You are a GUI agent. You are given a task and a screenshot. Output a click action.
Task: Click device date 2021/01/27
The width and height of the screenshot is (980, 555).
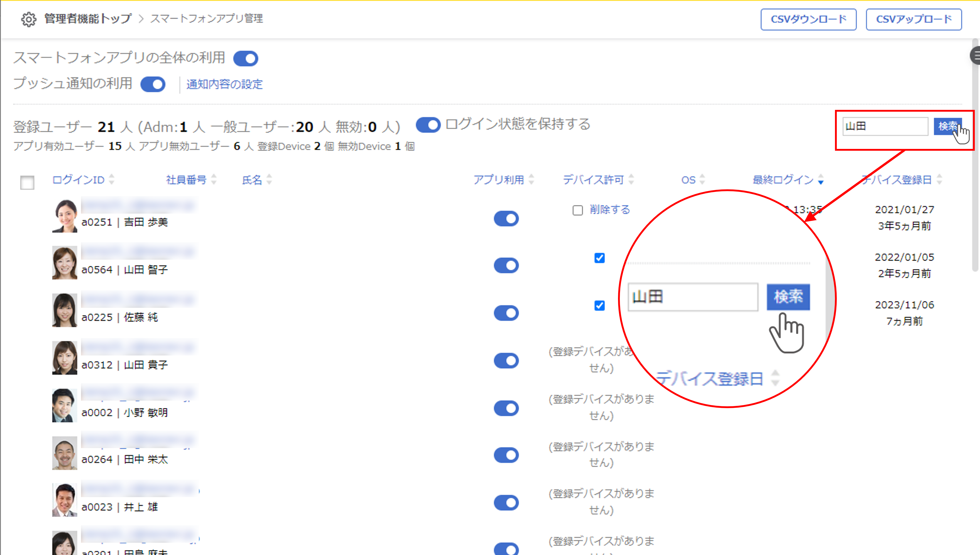pos(905,210)
